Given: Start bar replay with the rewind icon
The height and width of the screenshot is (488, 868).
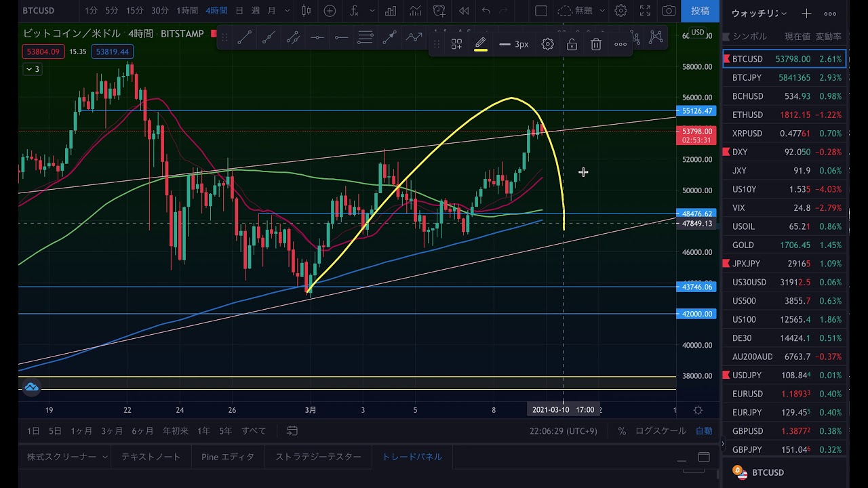Looking at the screenshot, I should pyautogui.click(x=464, y=11).
